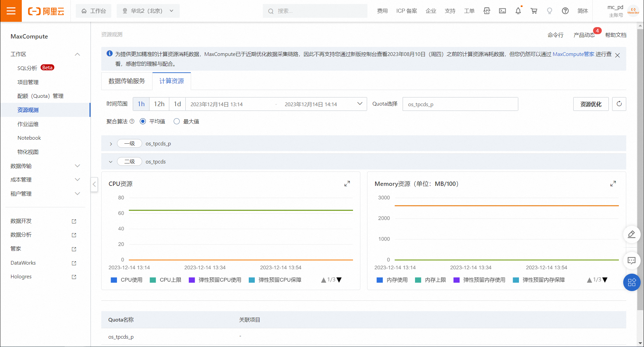The width and height of the screenshot is (644, 347).
Task: Refresh the resource observation data
Action: [x=619, y=104]
